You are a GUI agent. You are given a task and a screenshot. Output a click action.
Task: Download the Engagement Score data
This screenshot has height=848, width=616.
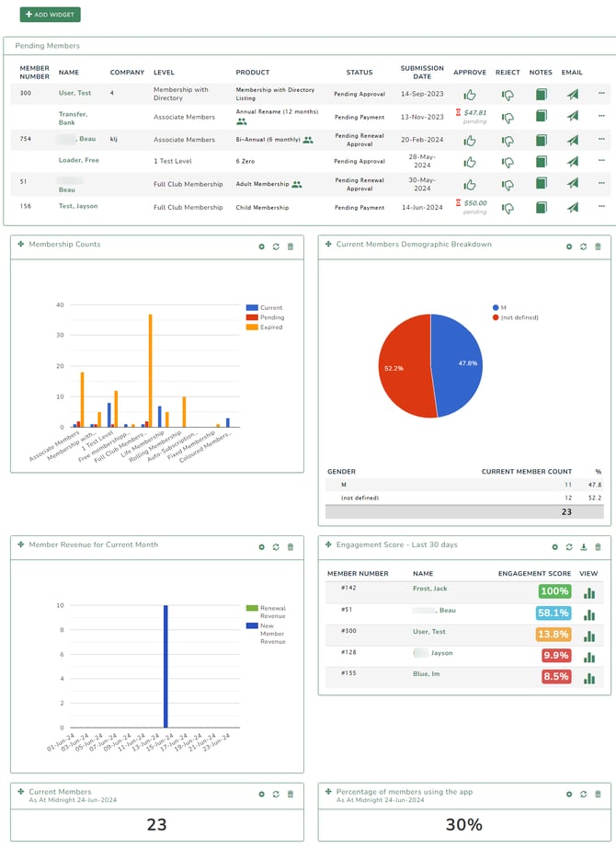583,547
